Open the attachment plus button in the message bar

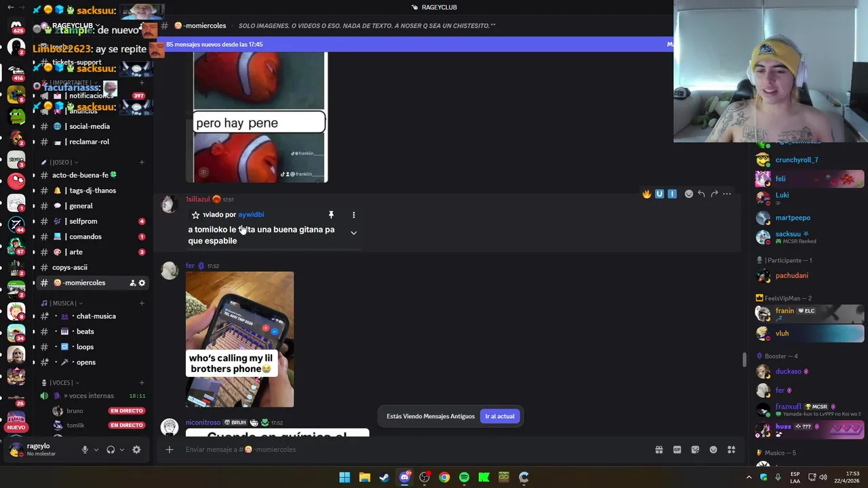click(170, 449)
